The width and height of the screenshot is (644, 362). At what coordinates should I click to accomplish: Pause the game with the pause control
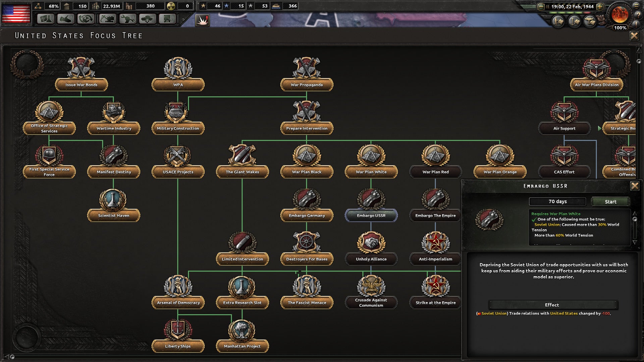click(548, 6)
